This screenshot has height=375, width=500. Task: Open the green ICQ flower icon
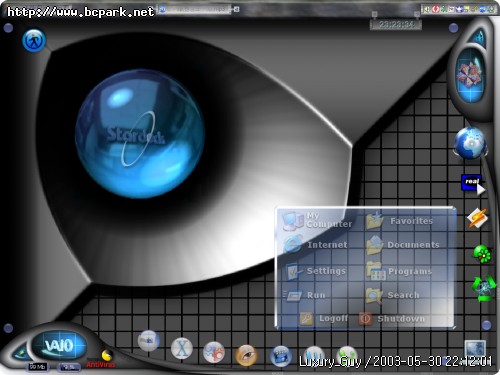(x=482, y=254)
